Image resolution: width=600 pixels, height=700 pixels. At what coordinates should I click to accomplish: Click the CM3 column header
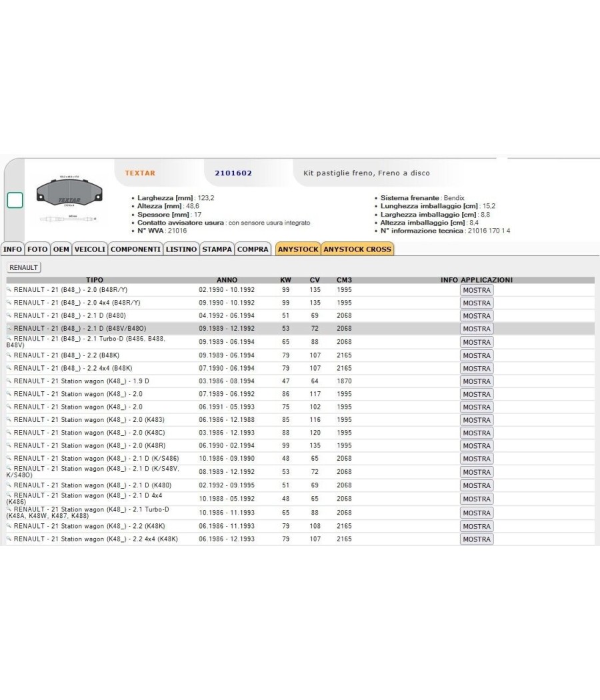point(344,280)
